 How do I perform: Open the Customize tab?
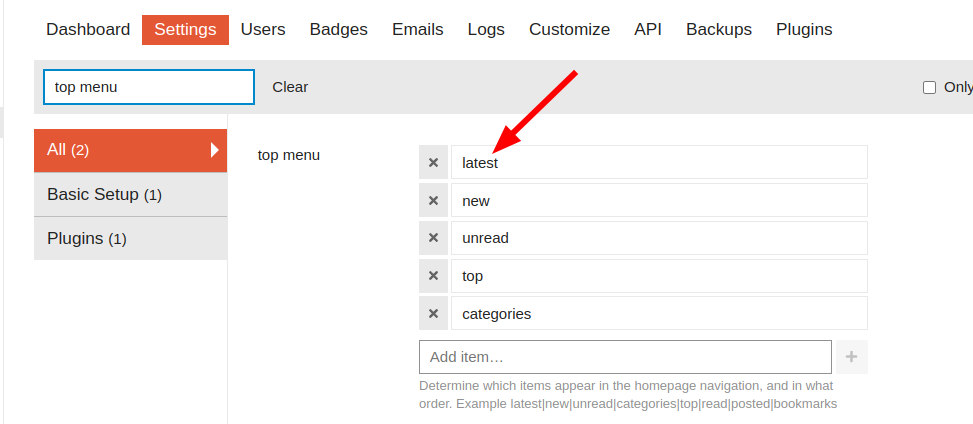[569, 30]
